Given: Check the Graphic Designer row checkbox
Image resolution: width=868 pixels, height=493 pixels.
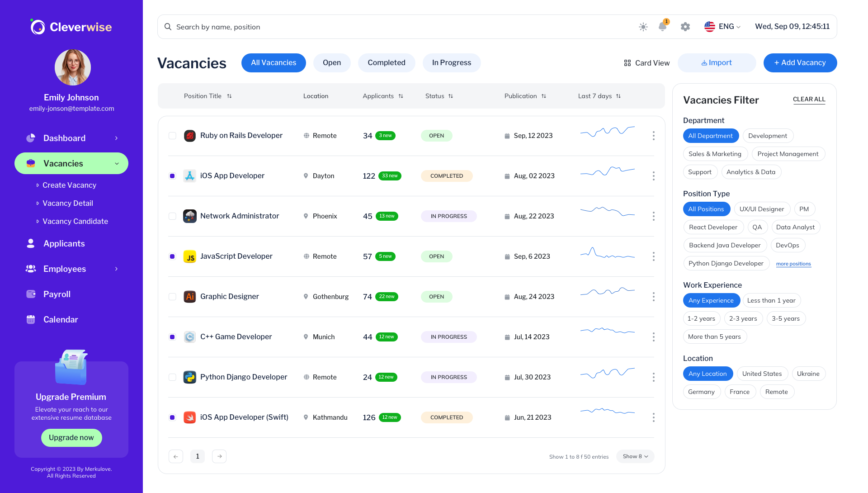Looking at the screenshot, I should pyautogui.click(x=172, y=297).
